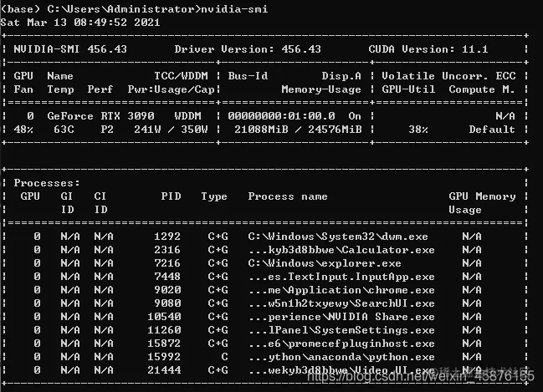
Task: Select 'Driver Version: 456.43' text
Action: click(x=248, y=49)
